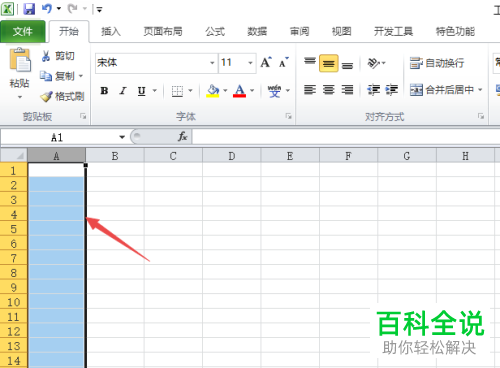The width and height of the screenshot is (500, 368).
Task: Switch to the 数据 tab
Action: tap(257, 31)
